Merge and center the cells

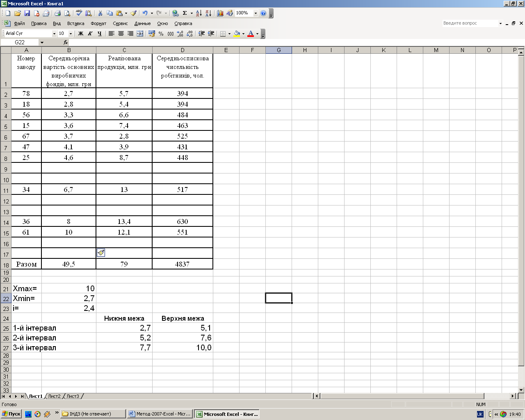pos(140,34)
